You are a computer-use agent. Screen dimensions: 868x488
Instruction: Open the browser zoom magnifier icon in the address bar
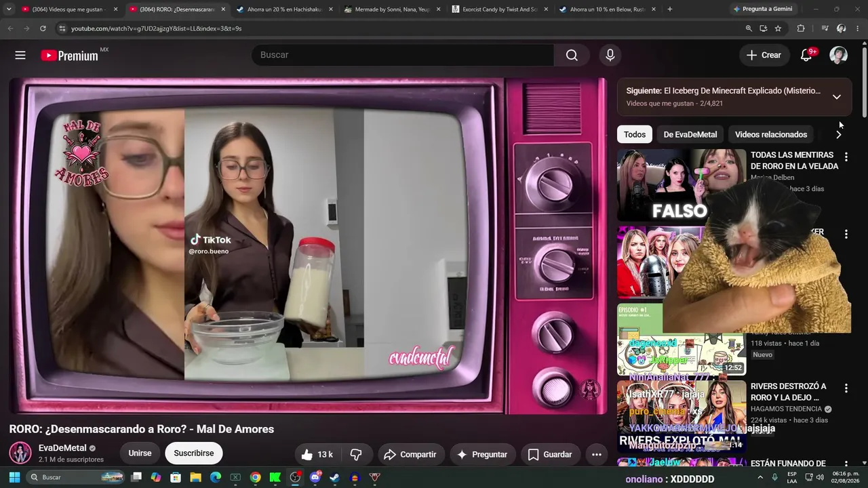point(749,28)
